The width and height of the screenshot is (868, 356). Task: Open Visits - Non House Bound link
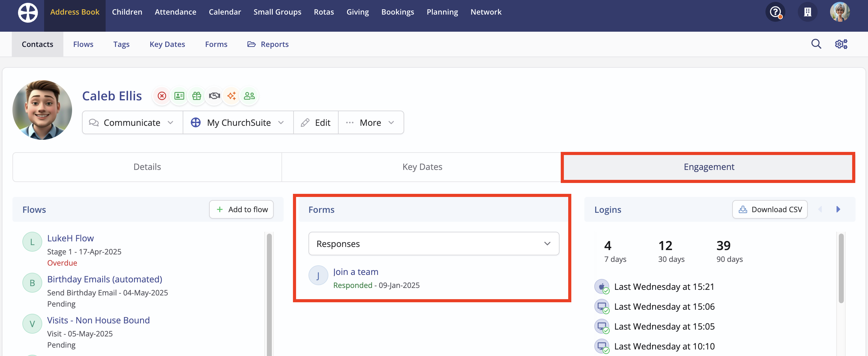click(98, 320)
